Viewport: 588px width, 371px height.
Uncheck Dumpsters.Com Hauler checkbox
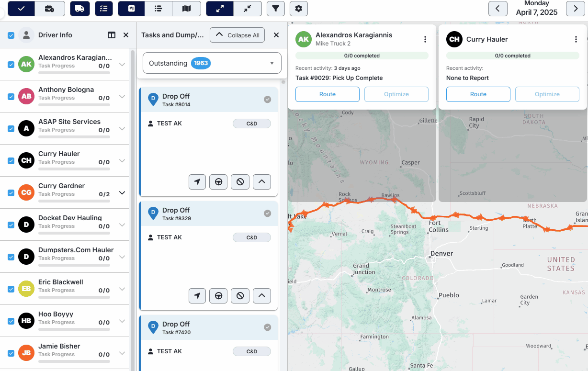pos(11,257)
